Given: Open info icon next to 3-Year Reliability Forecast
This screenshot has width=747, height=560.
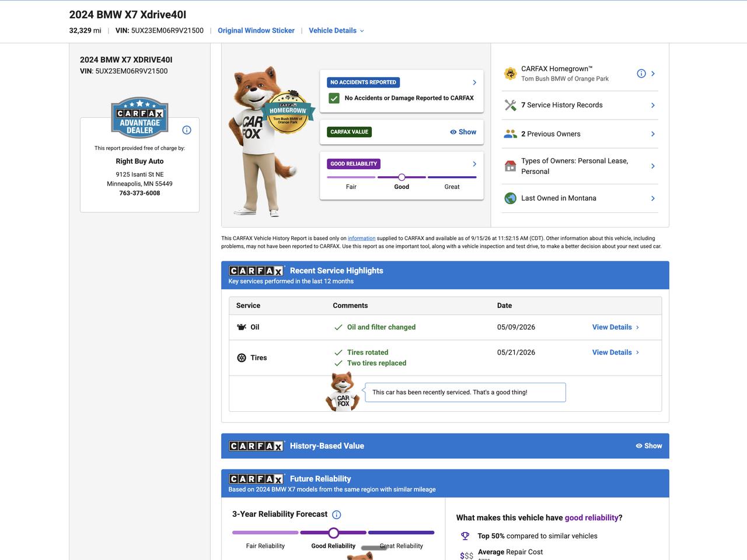Looking at the screenshot, I should pos(337,514).
